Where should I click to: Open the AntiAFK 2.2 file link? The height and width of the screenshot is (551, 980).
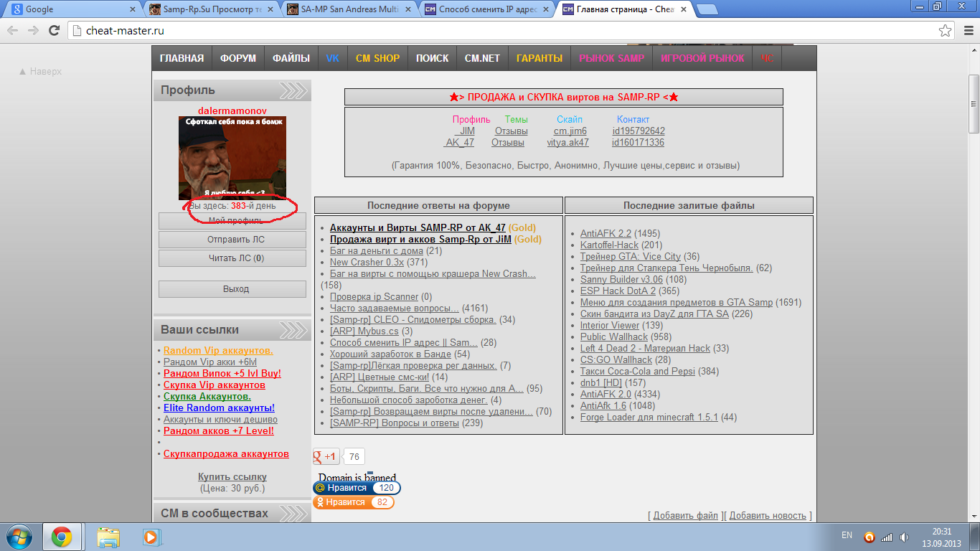click(x=606, y=234)
